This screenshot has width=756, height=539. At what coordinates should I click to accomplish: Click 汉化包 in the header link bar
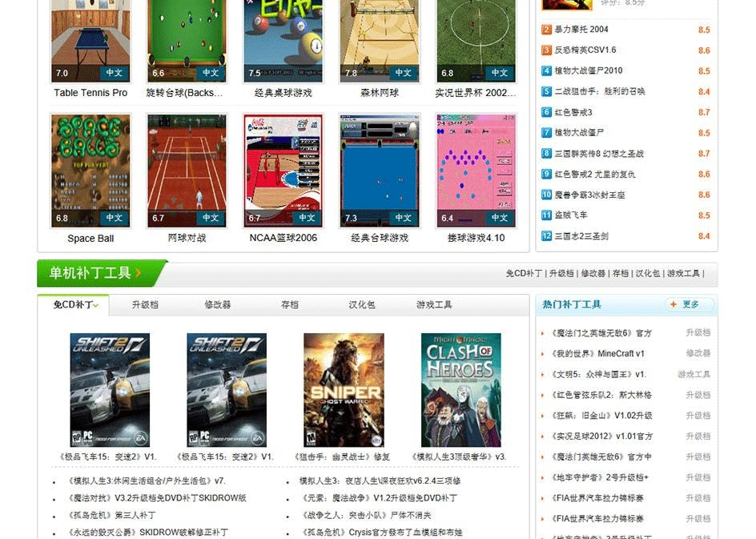point(648,273)
